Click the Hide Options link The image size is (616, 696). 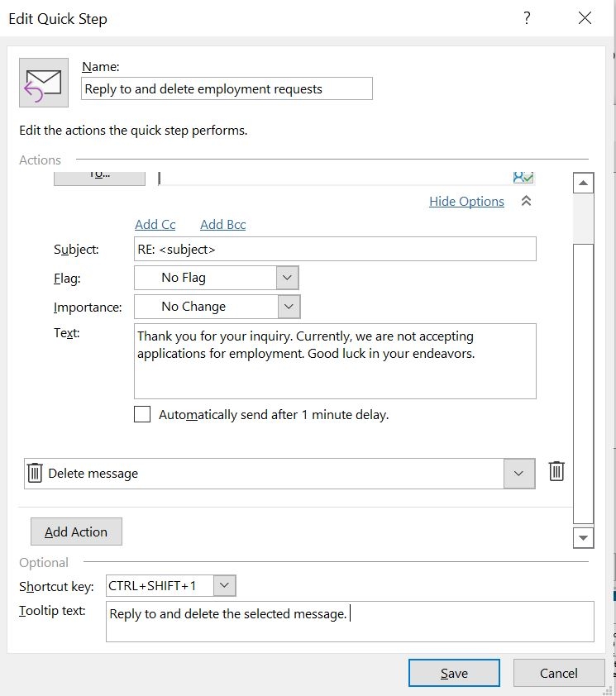[466, 202]
